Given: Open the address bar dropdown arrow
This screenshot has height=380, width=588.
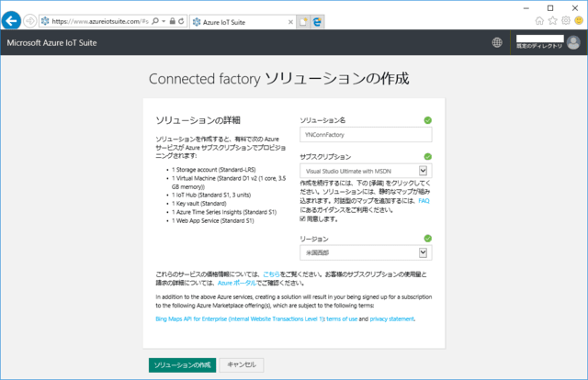Looking at the screenshot, I should [x=164, y=21].
